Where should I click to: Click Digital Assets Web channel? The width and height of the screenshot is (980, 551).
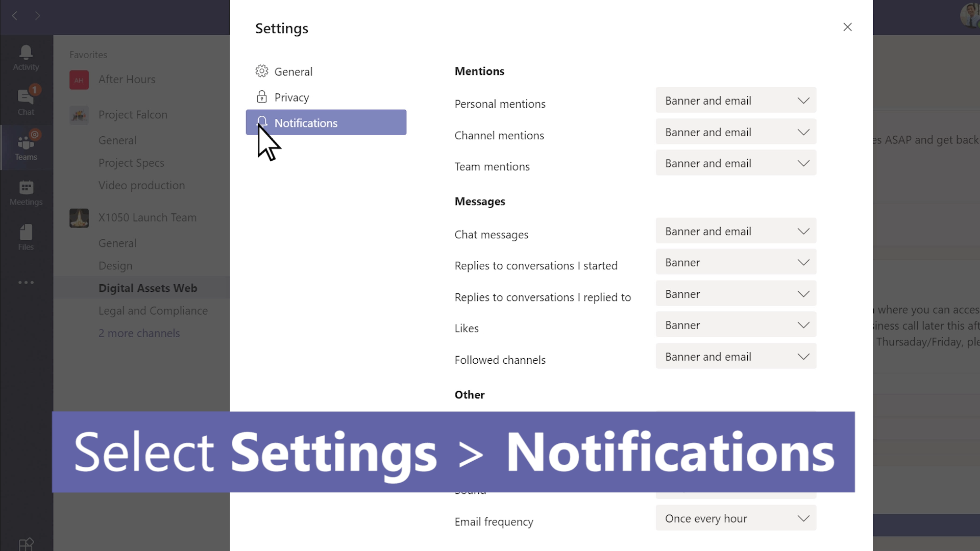(148, 288)
